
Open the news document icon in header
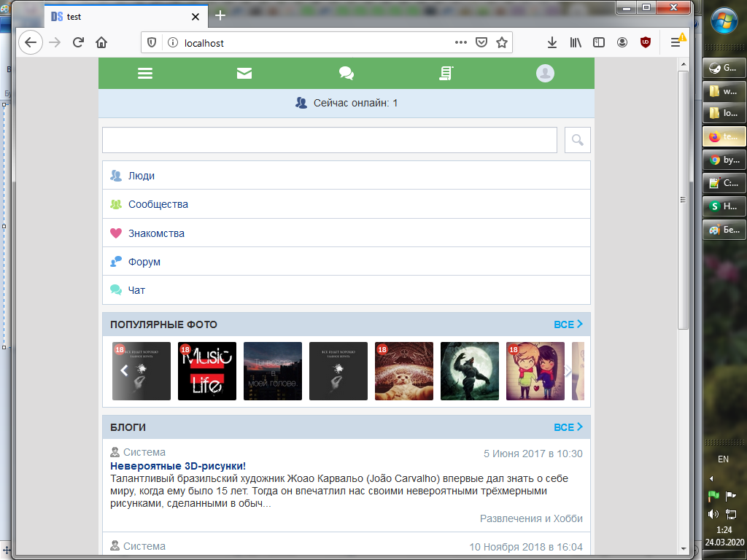click(x=446, y=73)
